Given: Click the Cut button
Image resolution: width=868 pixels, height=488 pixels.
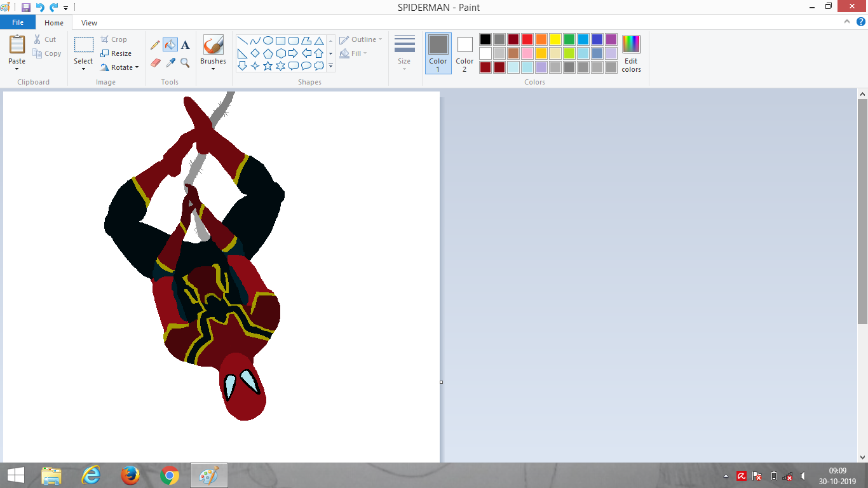Looking at the screenshot, I should [44, 39].
